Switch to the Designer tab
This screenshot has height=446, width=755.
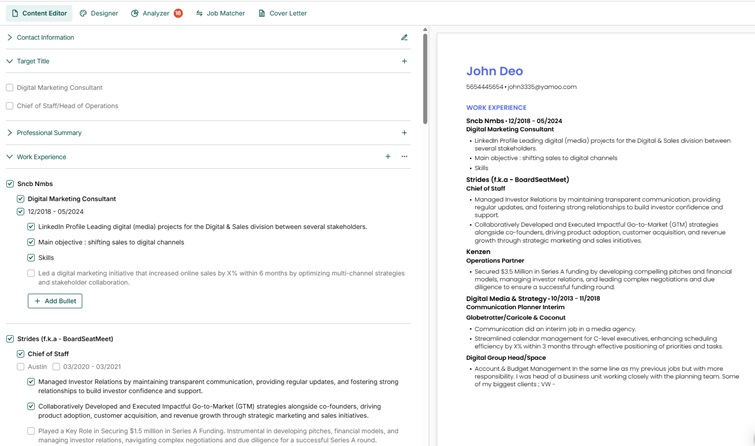99,13
